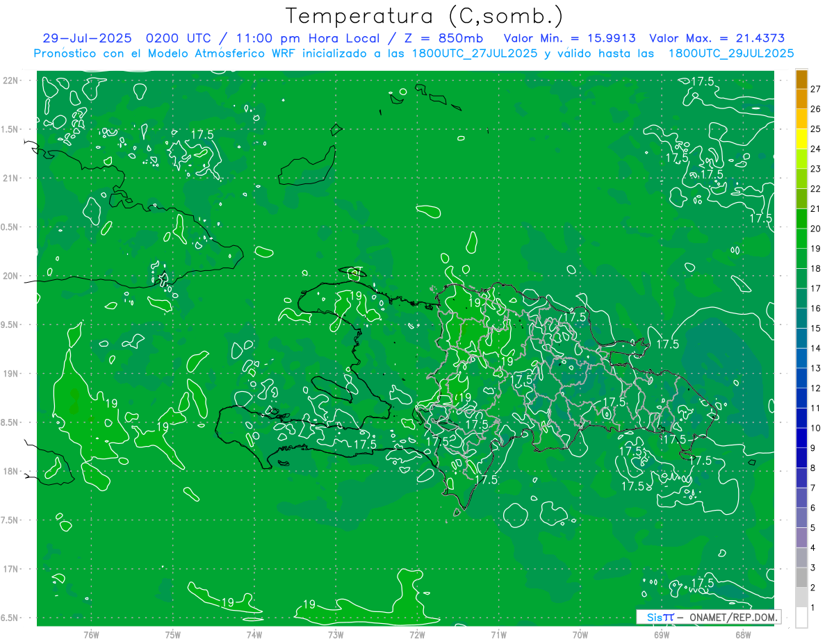Screen dimensions: 834x644
Task: Click the topmost orange-brown swatch in color scale
Action: [x=801, y=79]
